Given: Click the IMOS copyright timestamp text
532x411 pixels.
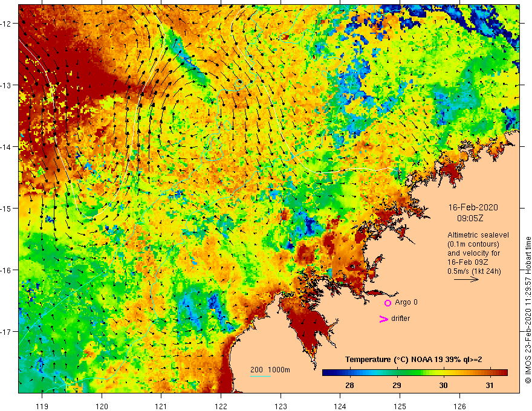Looking at the screenshot, I should pos(528,310).
